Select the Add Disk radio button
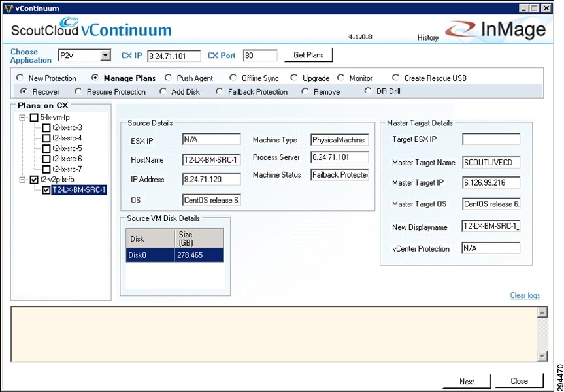Screen dimensions: 564x392 pos(163,91)
